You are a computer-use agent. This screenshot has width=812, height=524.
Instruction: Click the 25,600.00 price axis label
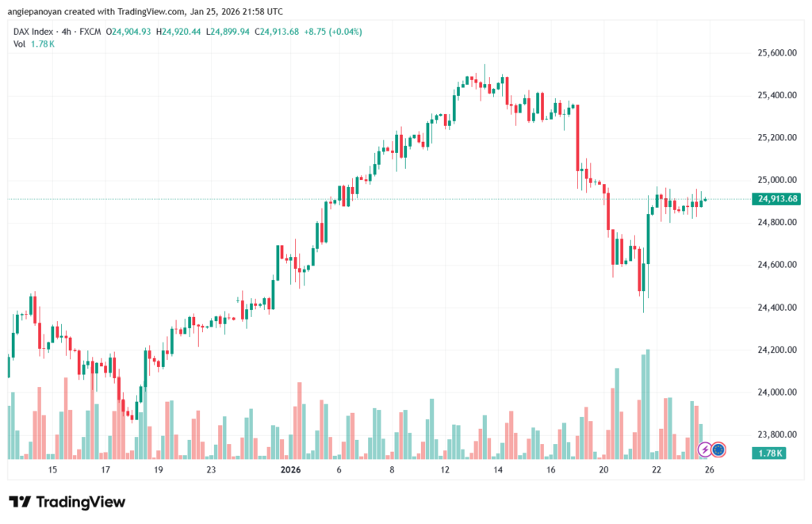[x=776, y=53]
